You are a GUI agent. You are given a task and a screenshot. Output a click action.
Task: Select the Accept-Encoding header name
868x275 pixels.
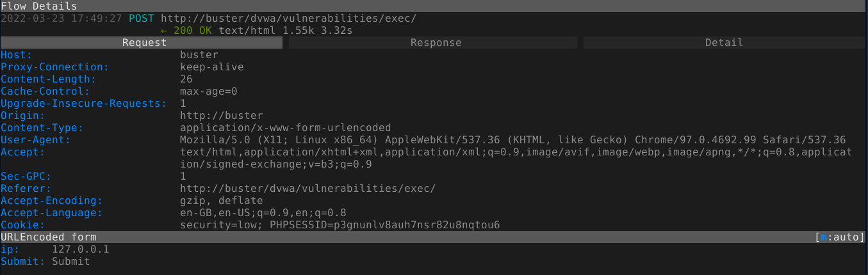tap(51, 201)
